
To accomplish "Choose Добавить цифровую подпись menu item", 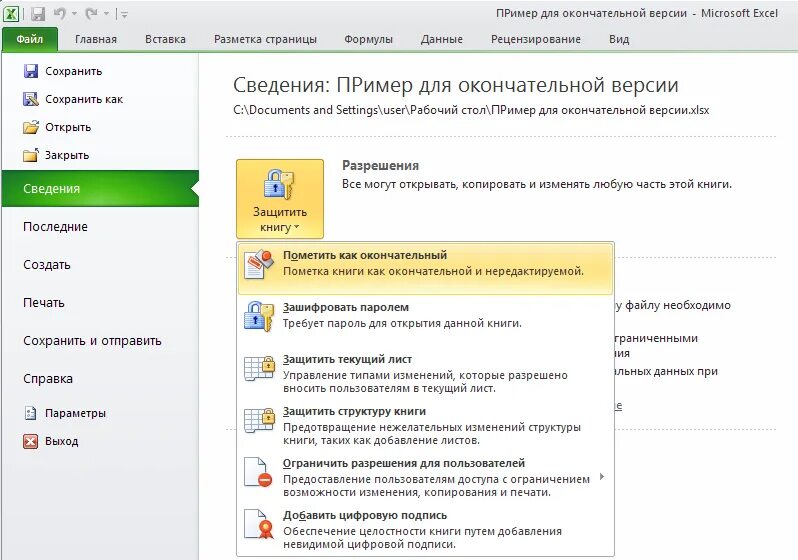I will pos(425,529).
